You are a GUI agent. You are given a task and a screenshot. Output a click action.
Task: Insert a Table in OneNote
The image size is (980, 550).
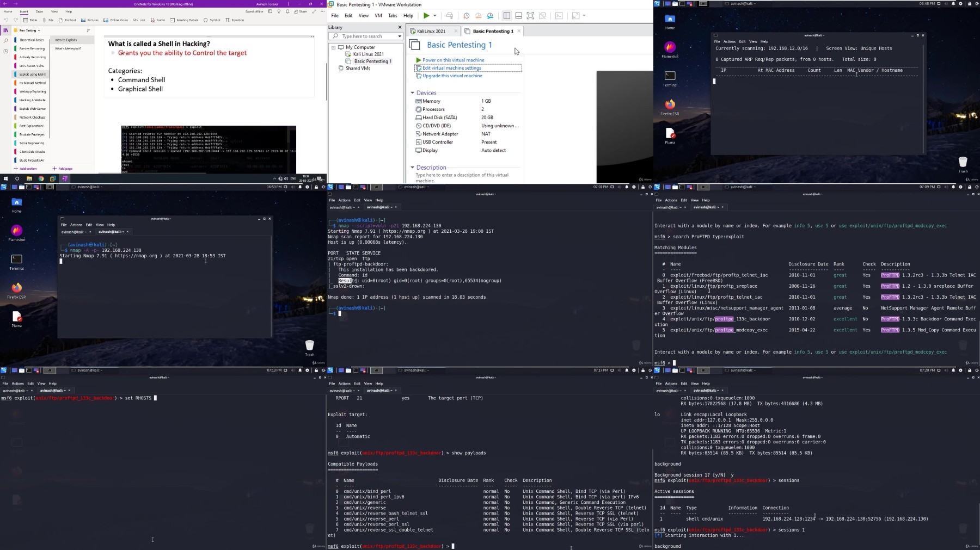click(30, 20)
